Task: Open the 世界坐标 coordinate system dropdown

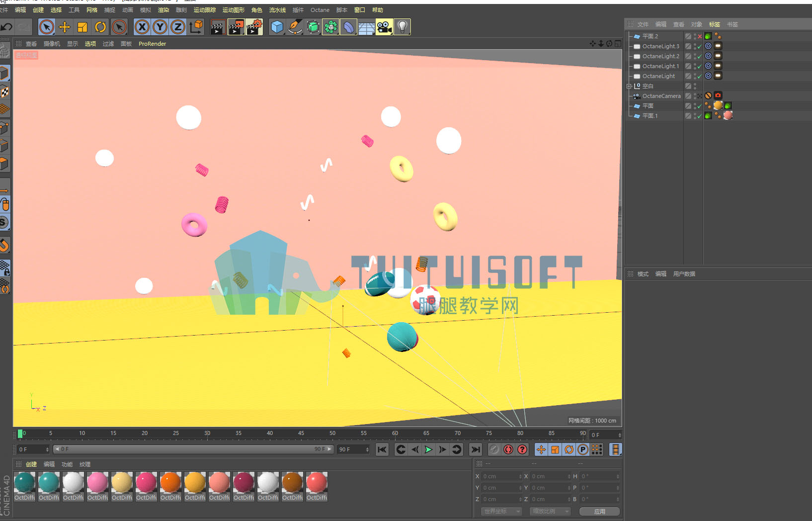Action: pyautogui.click(x=501, y=511)
